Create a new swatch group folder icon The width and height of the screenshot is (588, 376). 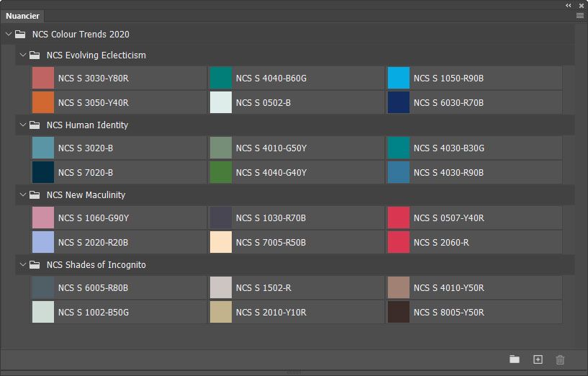(515, 359)
